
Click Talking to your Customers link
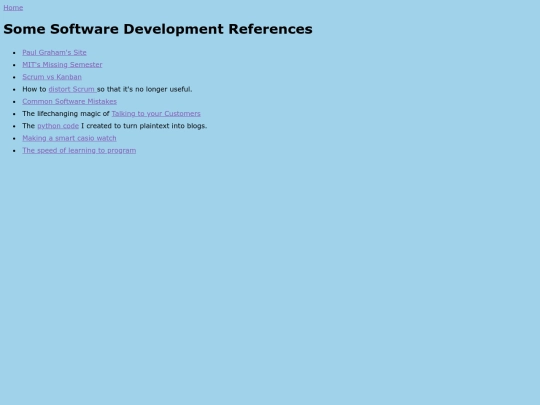156,114
